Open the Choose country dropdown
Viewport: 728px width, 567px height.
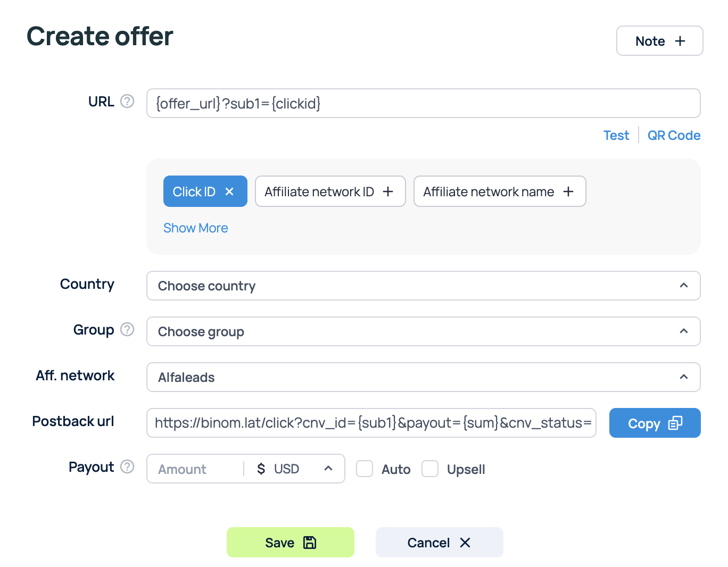point(423,286)
